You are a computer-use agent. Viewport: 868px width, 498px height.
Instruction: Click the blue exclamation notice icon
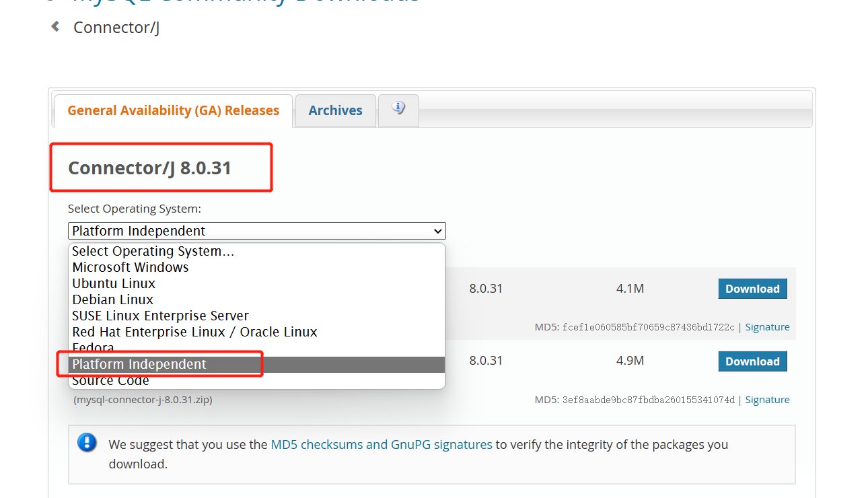87,442
